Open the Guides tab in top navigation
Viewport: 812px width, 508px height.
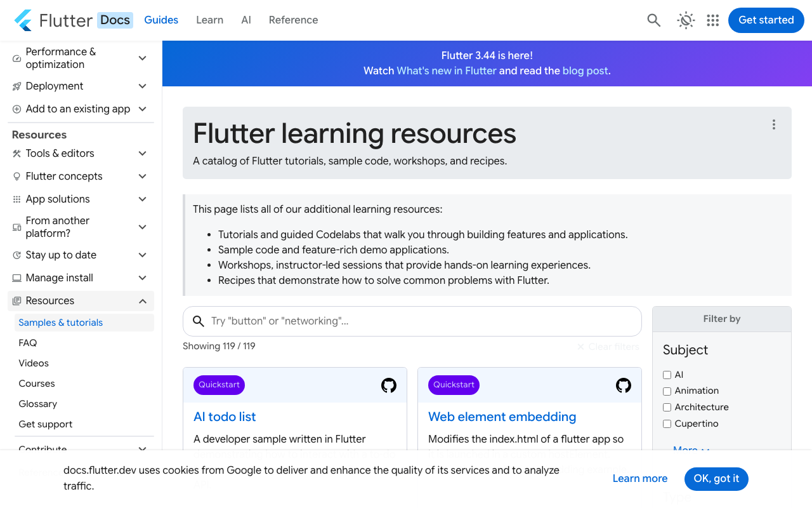tap(161, 20)
